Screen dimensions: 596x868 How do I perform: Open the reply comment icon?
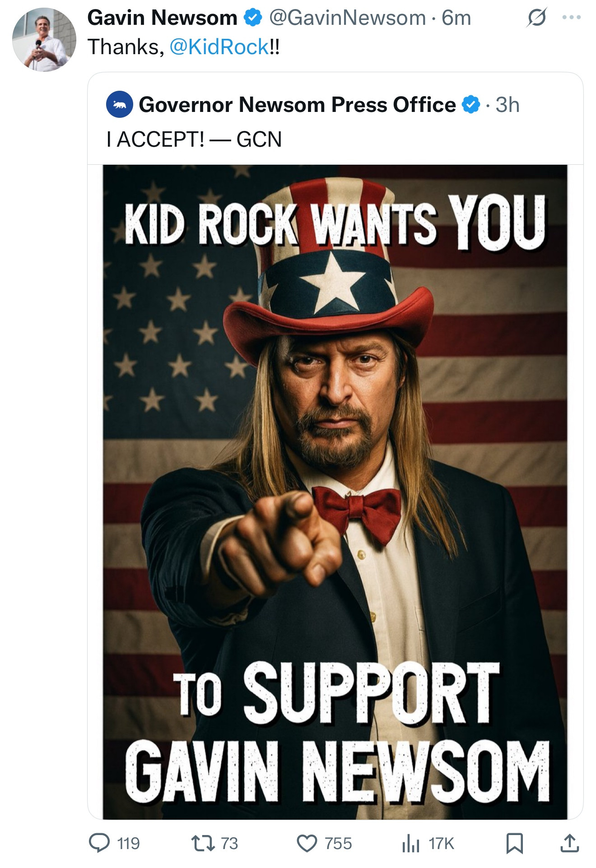(x=99, y=843)
